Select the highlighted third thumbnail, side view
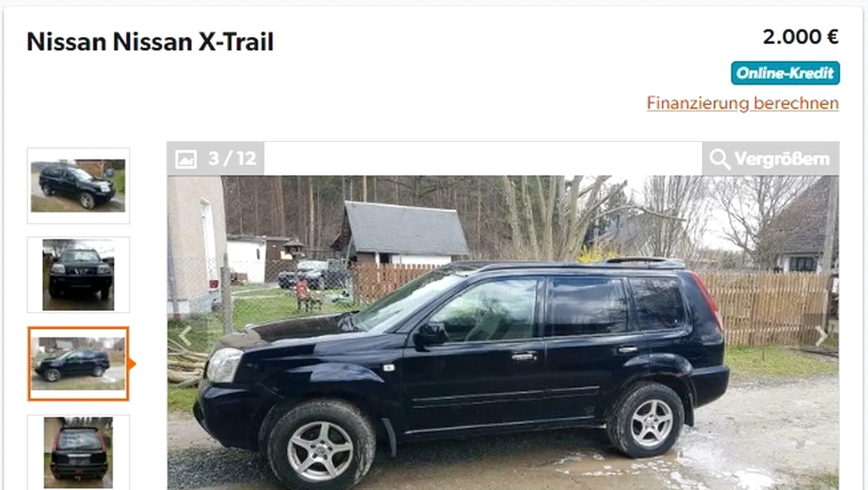The width and height of the screenshot is (868, 490). (x=78, y=364)
